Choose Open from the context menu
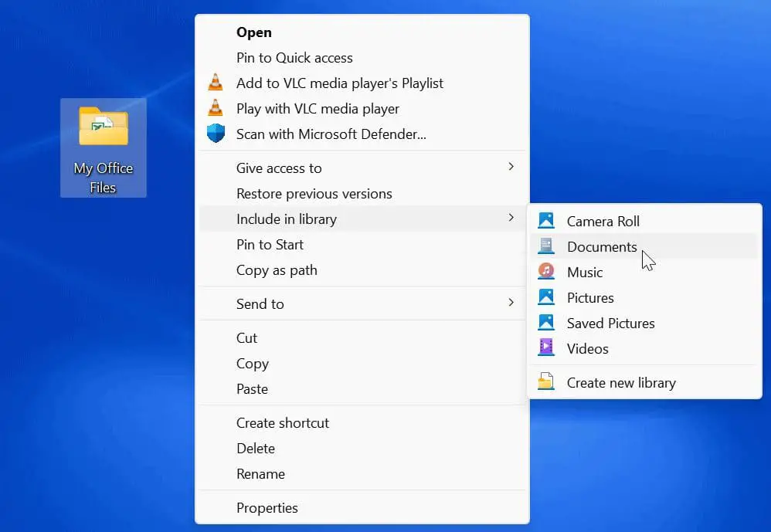 point(362,32)
